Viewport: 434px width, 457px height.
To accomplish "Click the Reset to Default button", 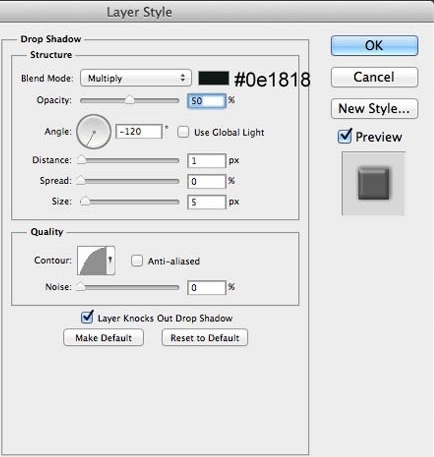I will point(205,337).
